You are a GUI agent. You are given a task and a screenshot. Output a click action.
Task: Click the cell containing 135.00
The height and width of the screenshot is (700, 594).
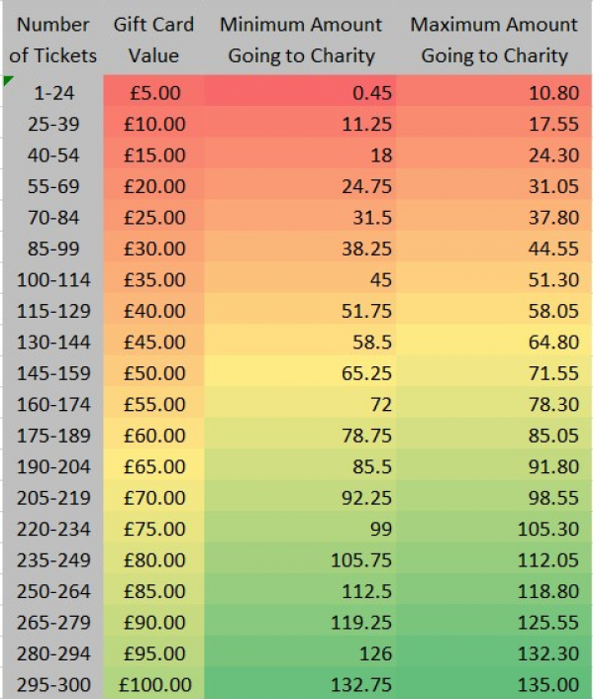(494, 682)
